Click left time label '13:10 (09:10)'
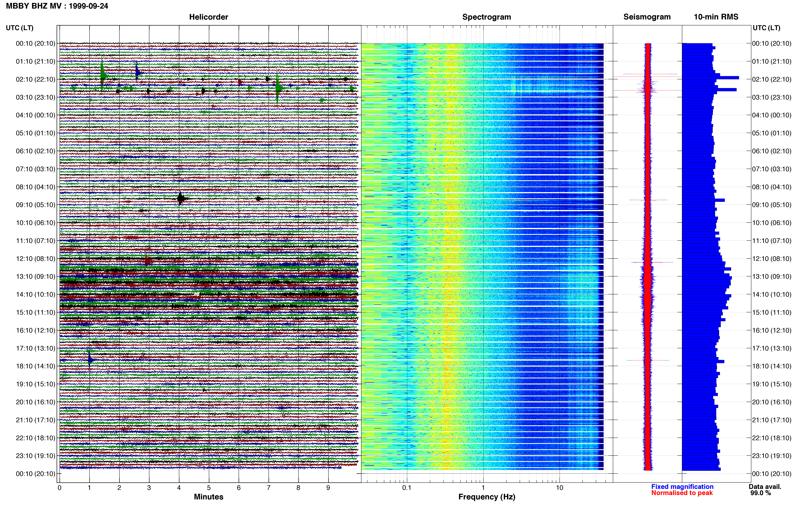 pyautogui.click(x=36, y=277)
